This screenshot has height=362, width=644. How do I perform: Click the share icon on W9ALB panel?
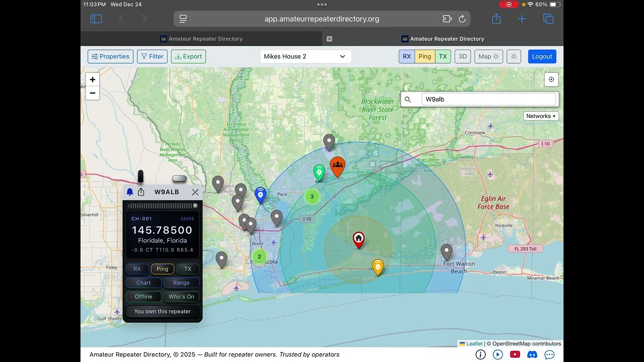point(141,192)
